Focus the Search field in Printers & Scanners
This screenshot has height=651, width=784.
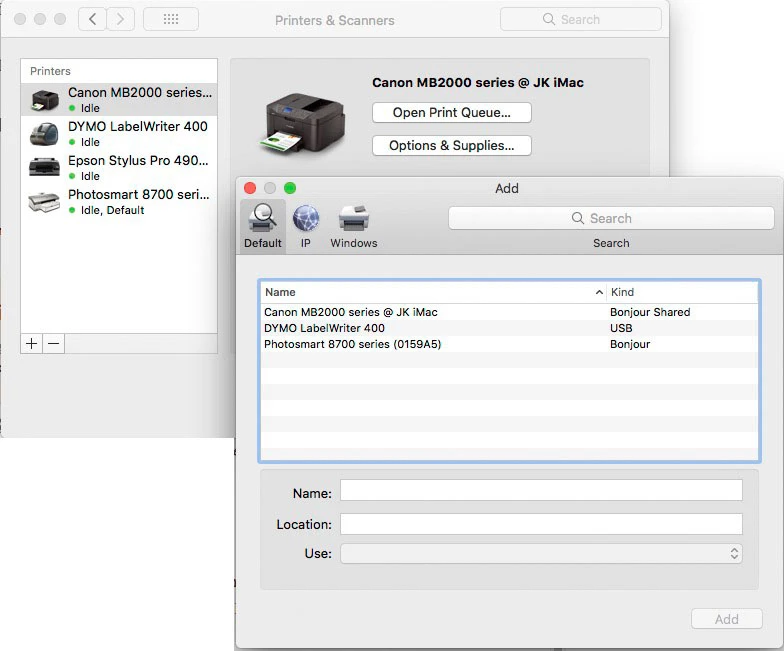pos(580,20)
